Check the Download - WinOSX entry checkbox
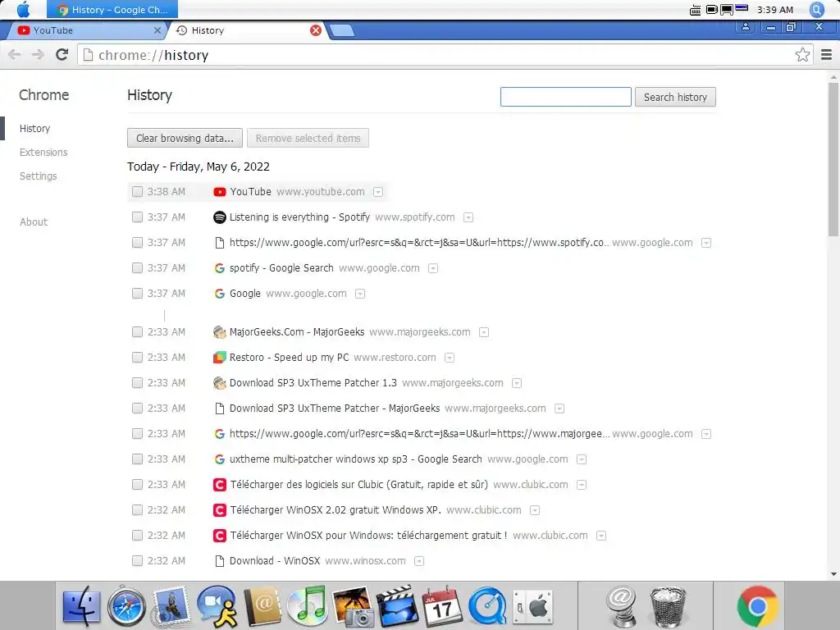Screen dimensions: 840x630 pyautogui.click(x=137, y=561)
